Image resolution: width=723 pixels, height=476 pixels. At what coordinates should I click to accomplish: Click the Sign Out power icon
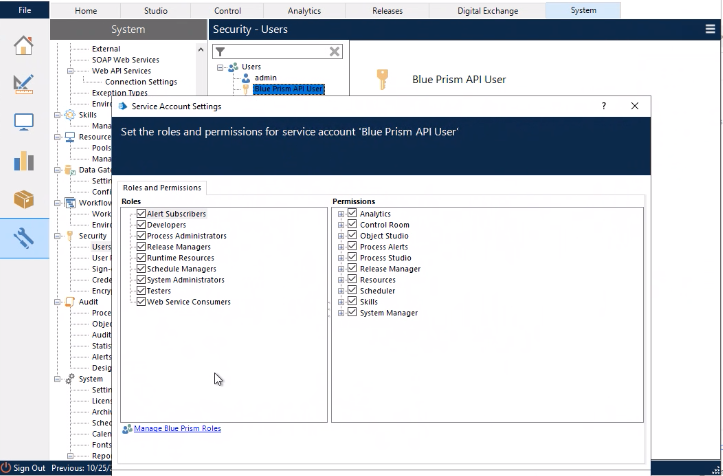pos(6,468)
